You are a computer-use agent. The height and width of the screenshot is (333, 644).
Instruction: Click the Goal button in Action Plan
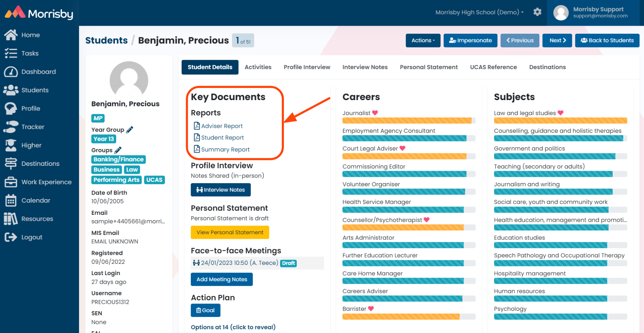[x=205, y=310]
